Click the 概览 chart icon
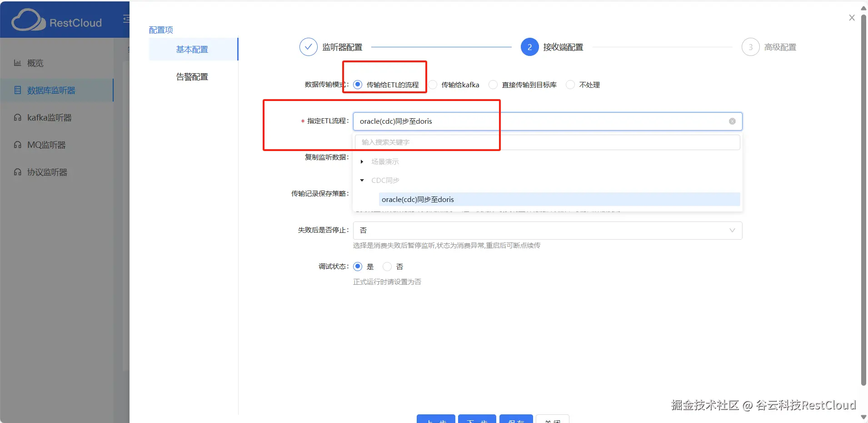This screenshot has width=868, height=423. [17, 63]
